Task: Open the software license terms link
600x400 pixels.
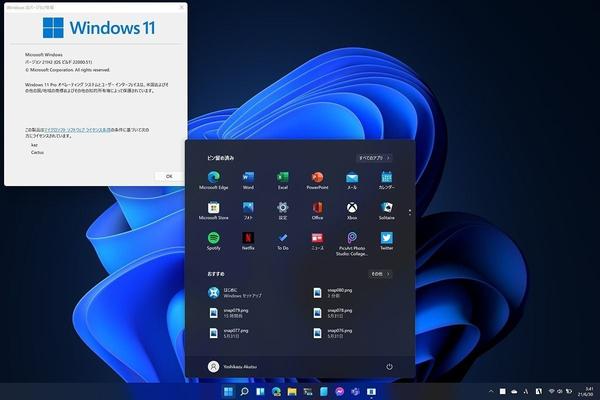Action: coord(78,130)
